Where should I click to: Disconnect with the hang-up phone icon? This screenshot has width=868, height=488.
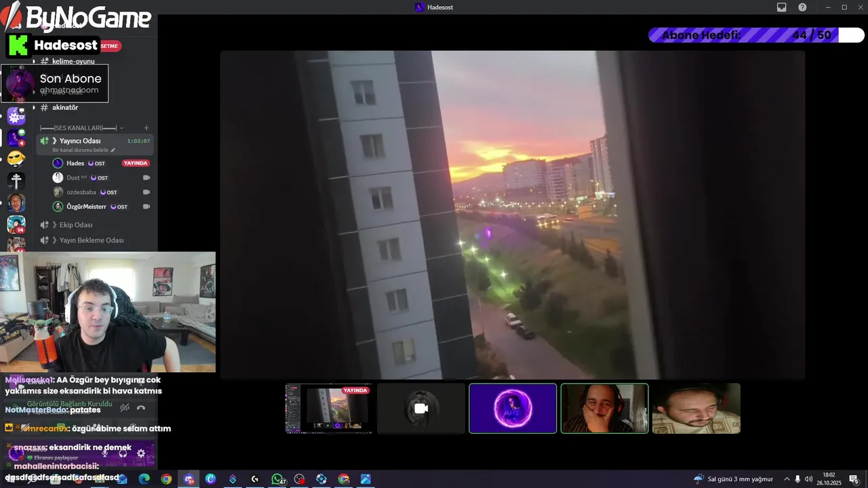(141, 407)
